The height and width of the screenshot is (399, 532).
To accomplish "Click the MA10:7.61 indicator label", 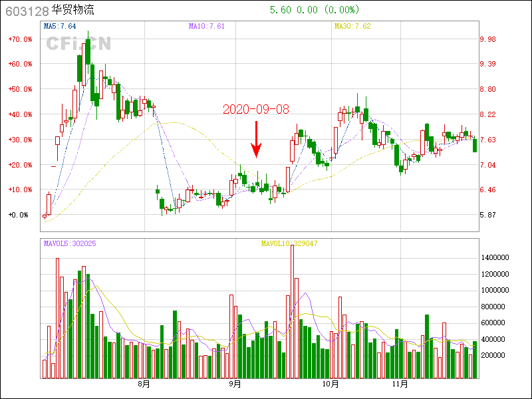I will (x=207, y=26).
